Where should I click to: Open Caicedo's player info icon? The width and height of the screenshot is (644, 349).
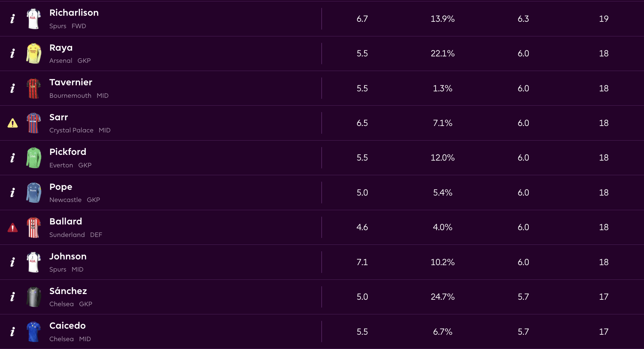pyautogui.click(x=12, y=332)
